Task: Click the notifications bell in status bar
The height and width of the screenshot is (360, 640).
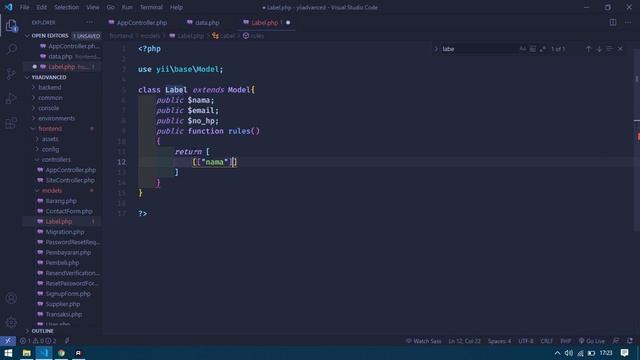Action: (630, 341)
